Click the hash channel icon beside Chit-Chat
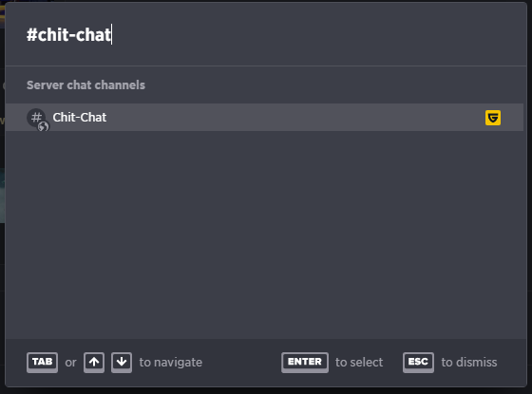The width and height of the screenshot is (532, 394). click(x=36, y=118)
